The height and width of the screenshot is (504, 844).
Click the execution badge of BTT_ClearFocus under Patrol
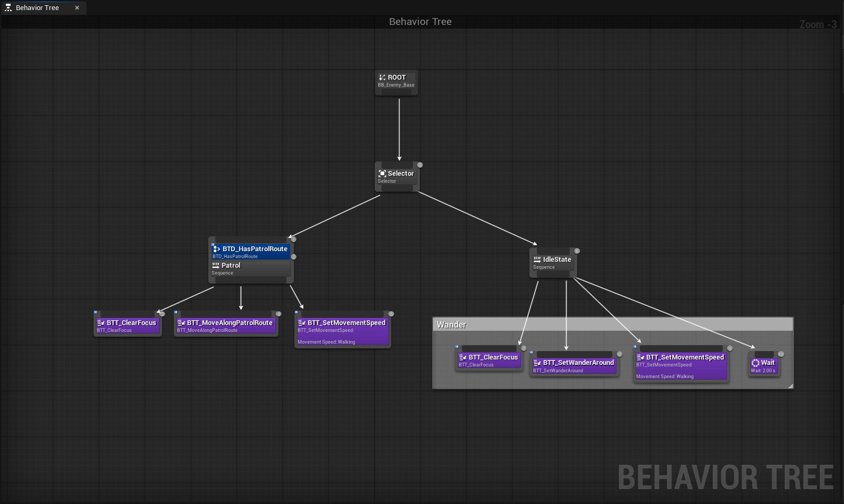click(x=162, y=314)
